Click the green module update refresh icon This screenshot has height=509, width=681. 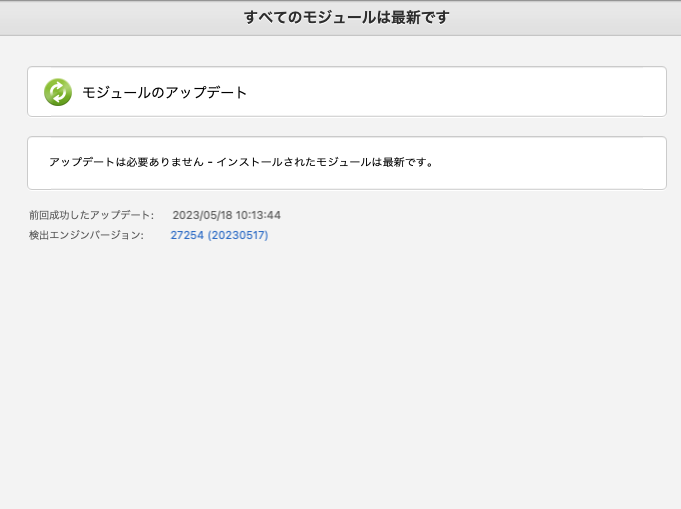coord(58,92)
